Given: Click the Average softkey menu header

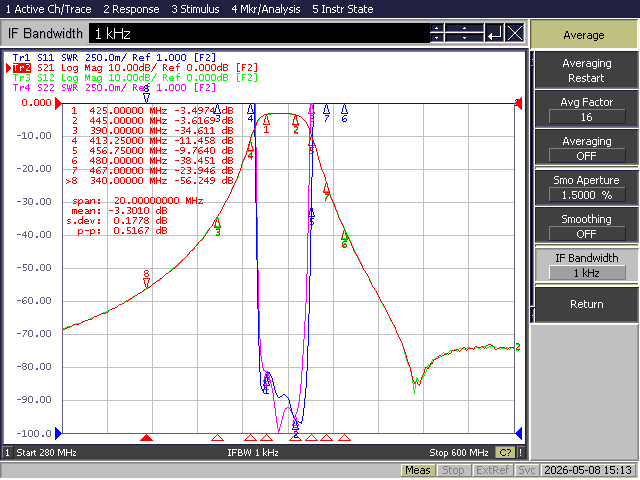Looking at the screenshot, I should click(x=584, y=35).
